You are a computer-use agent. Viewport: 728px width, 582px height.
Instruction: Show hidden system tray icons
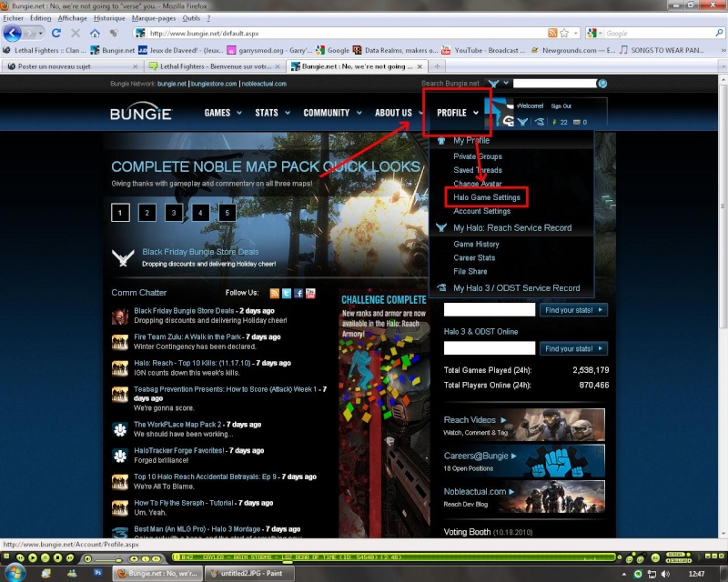(x=623, y=574)
